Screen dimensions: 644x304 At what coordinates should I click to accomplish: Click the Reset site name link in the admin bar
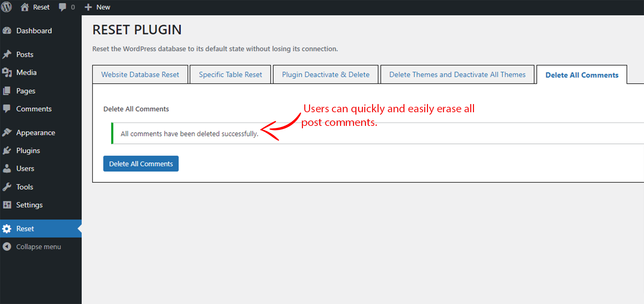tap(41, 7)
